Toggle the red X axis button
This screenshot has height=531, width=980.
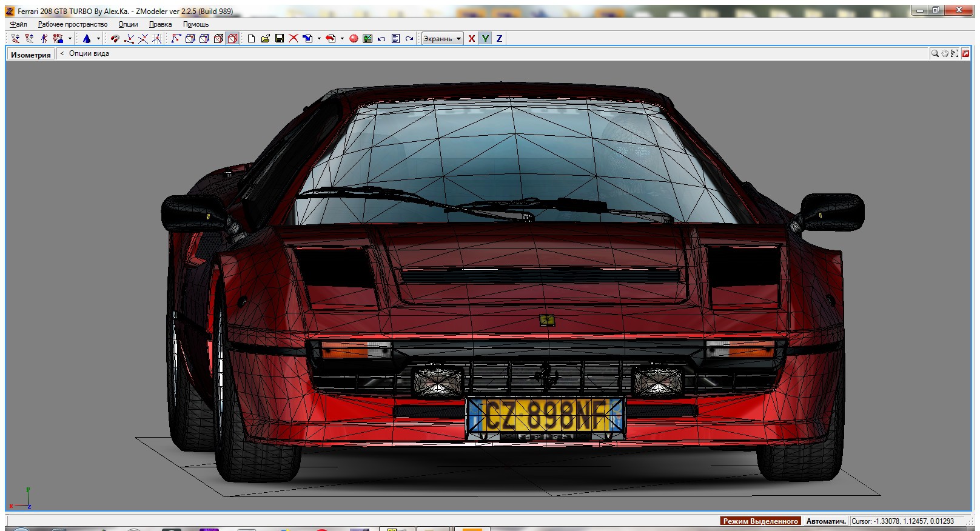tap(471, 38)
